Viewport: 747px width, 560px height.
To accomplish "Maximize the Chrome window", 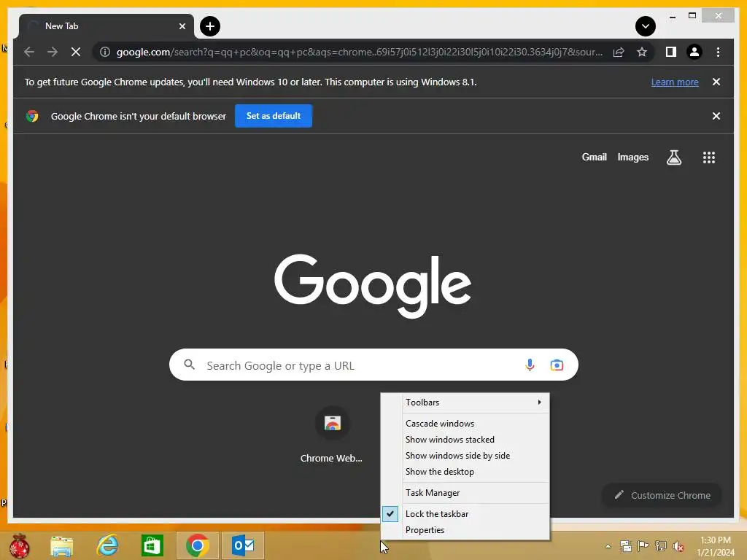I will pyautogui.click(x=692, y=16).
